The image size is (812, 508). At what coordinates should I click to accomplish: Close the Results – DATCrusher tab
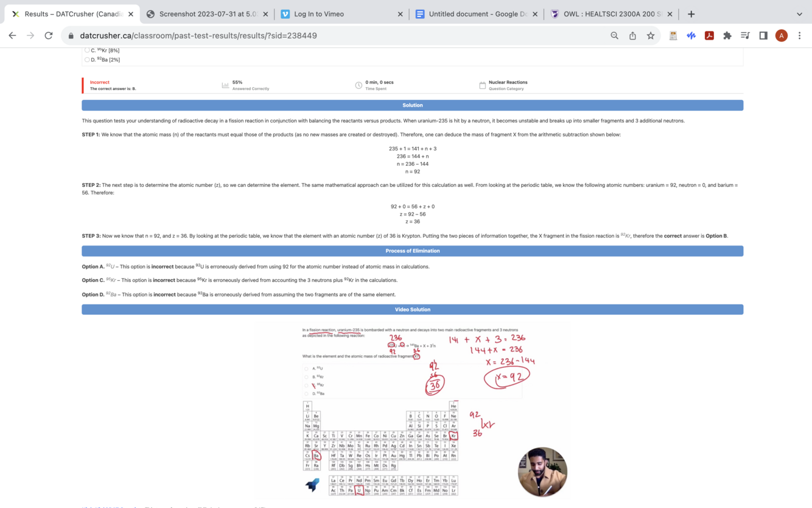(130, 14)
